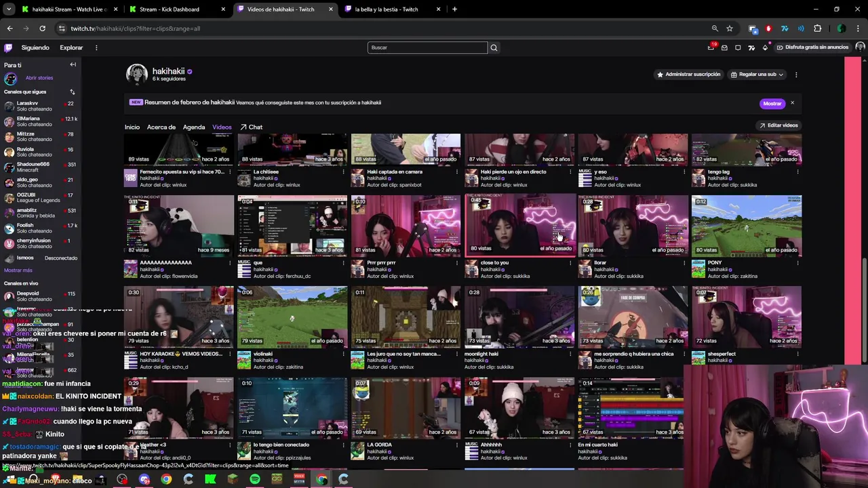The width and height of the screenshot is (868, 488).
Task: Go back to the previous page
Action: pos(9,28)
